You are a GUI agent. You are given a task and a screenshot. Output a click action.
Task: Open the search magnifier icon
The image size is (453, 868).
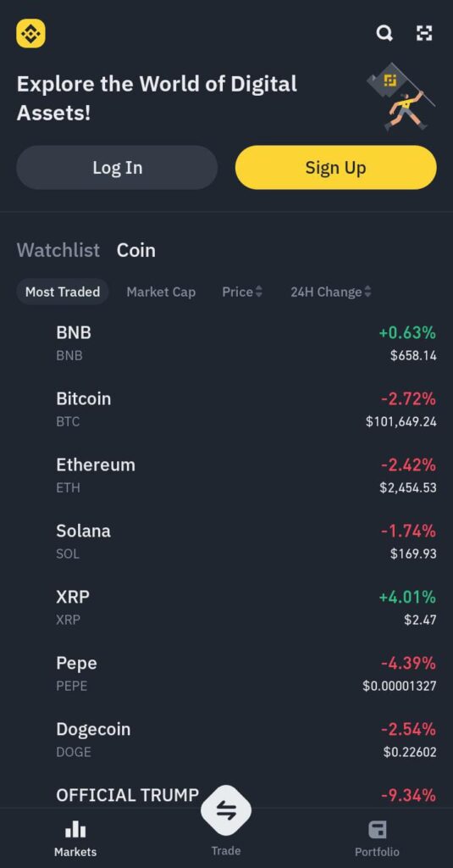[384, 33]
